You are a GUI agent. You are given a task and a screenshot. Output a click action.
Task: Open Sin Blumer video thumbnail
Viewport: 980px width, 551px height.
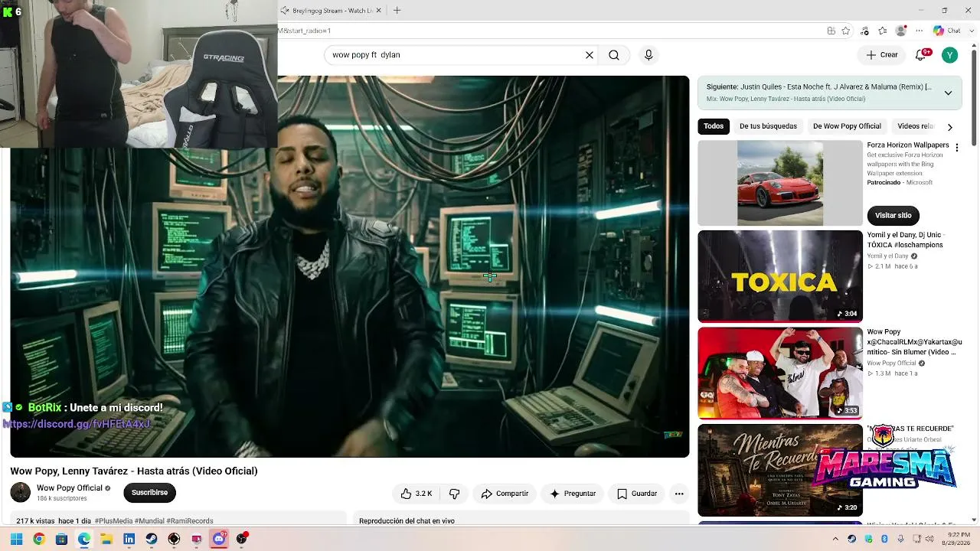(x=780, y=373)
